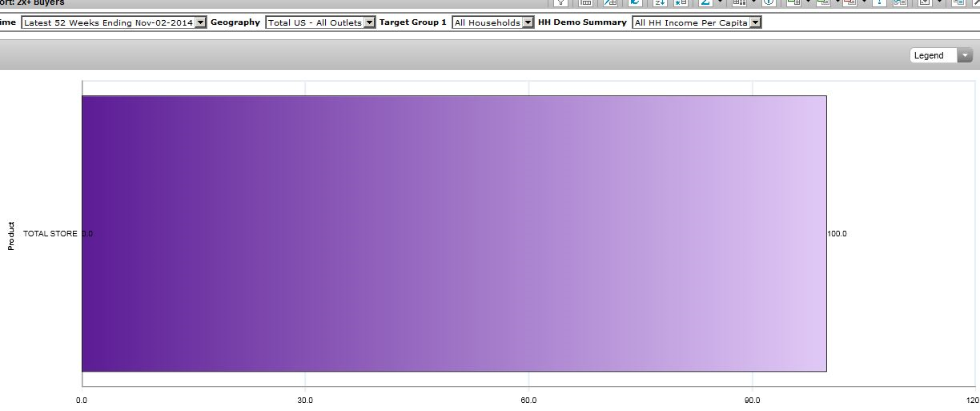
Task: Click the red overlapping-windows toolbar icon
Action: (849, 2)
